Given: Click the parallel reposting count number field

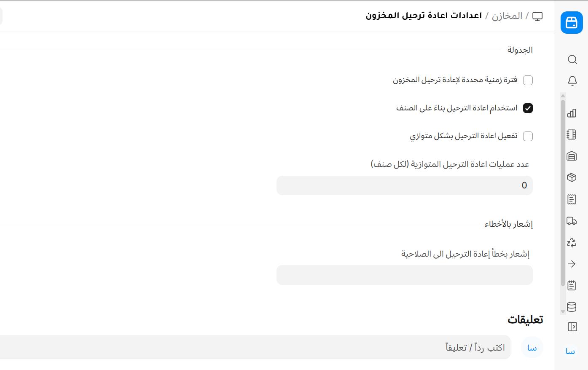Looking at the screenshot, I should (404, 185).
